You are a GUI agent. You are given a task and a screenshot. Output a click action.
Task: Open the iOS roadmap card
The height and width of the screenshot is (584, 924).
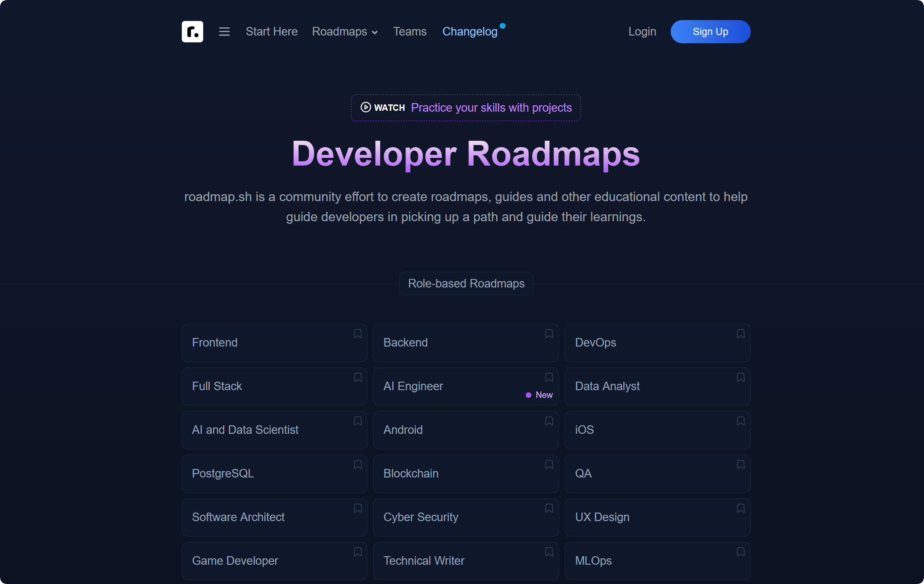click(x=657, y=430)
